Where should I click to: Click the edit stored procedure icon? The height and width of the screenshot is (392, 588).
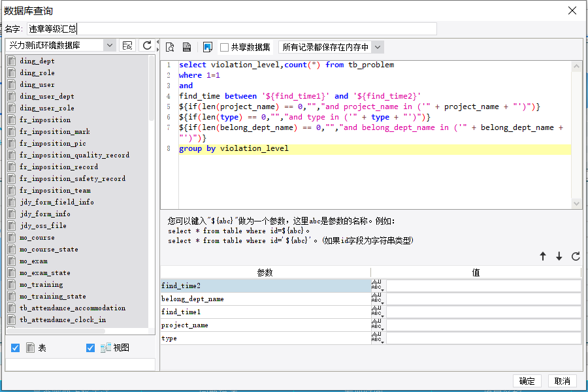pos(187,47)
